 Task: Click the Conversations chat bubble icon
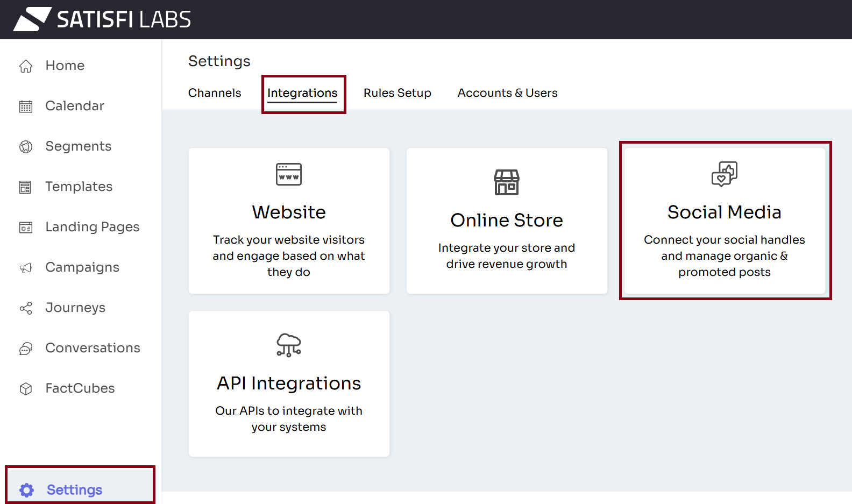[x=26, y=349]
